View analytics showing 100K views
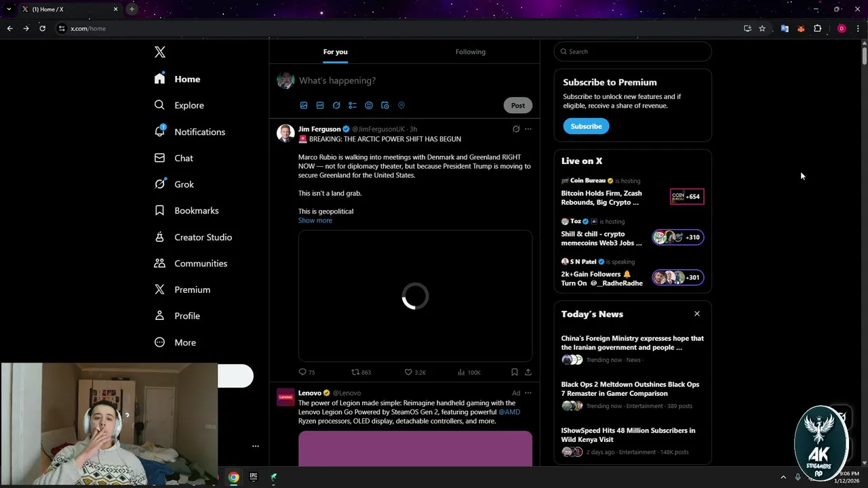The height and width of the screenshot is (488, 868). click(469, 372)
